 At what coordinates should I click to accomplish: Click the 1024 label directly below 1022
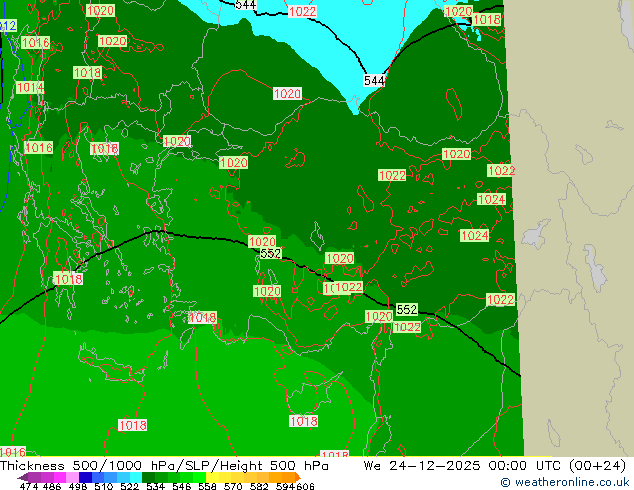point(491,199)
